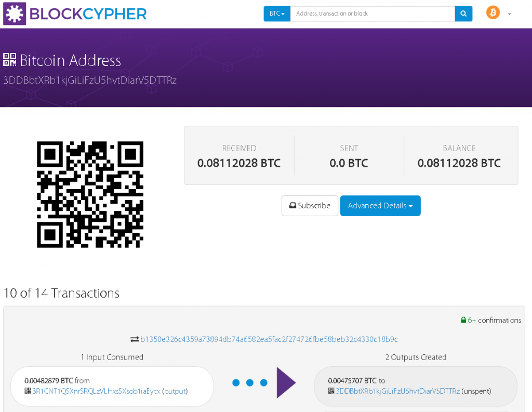Expand the Advanced Details dropdown
The height and width of the screenshot is (412, 532).
pos(380,206)
